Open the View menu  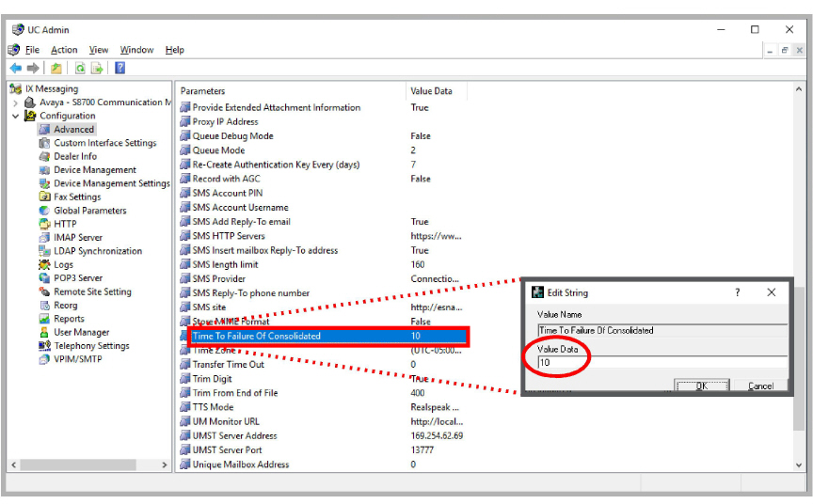tap(99, 50)
